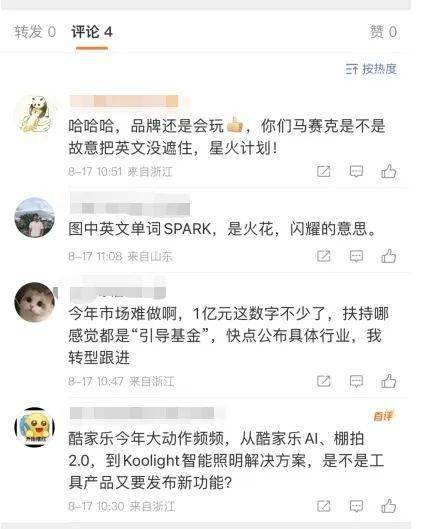422x529 pixels.
Task: Like the SPARK word comment
Action: click(x=388, y=256)
